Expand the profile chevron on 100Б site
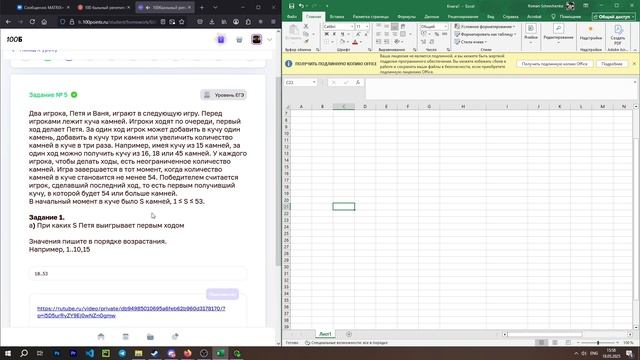This screenshot has height=360, width=640. (269, 40)
